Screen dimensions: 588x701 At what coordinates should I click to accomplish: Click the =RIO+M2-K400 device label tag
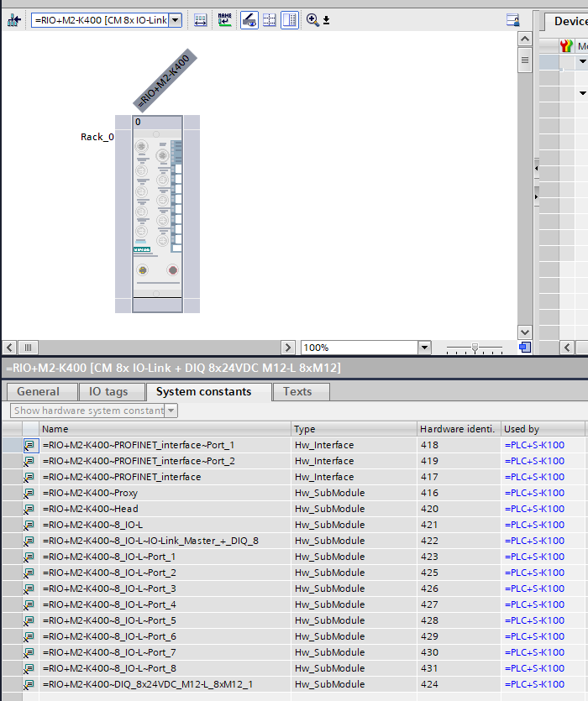point(165,80)
